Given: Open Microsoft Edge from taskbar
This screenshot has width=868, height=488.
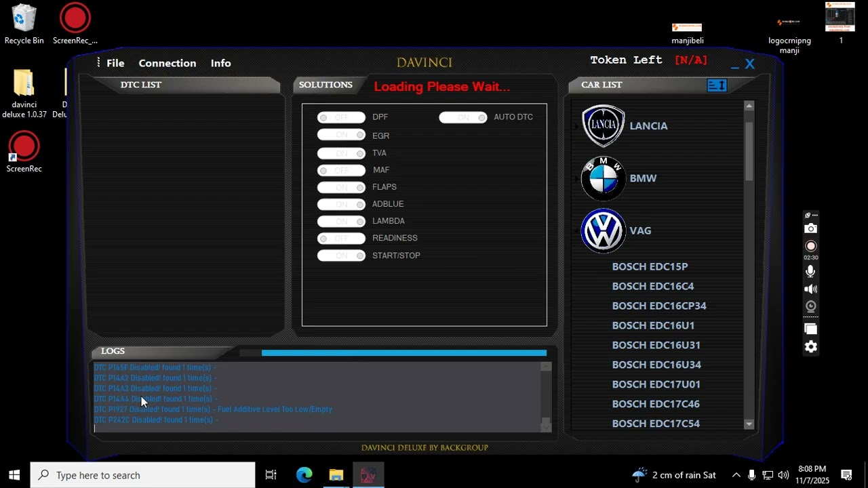Looking at the screenshot, I should (304, 475).
